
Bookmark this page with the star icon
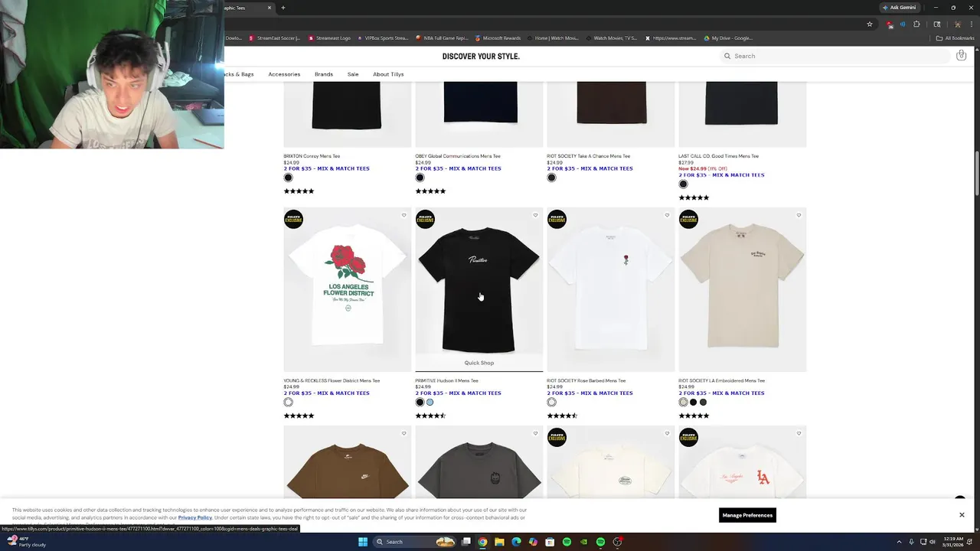click(x=870, y=24)
